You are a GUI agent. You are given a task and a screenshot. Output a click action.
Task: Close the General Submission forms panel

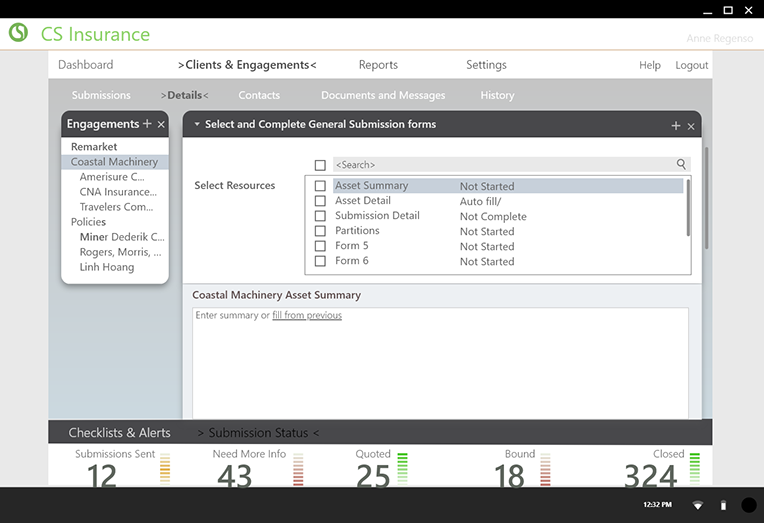point(691,127)
